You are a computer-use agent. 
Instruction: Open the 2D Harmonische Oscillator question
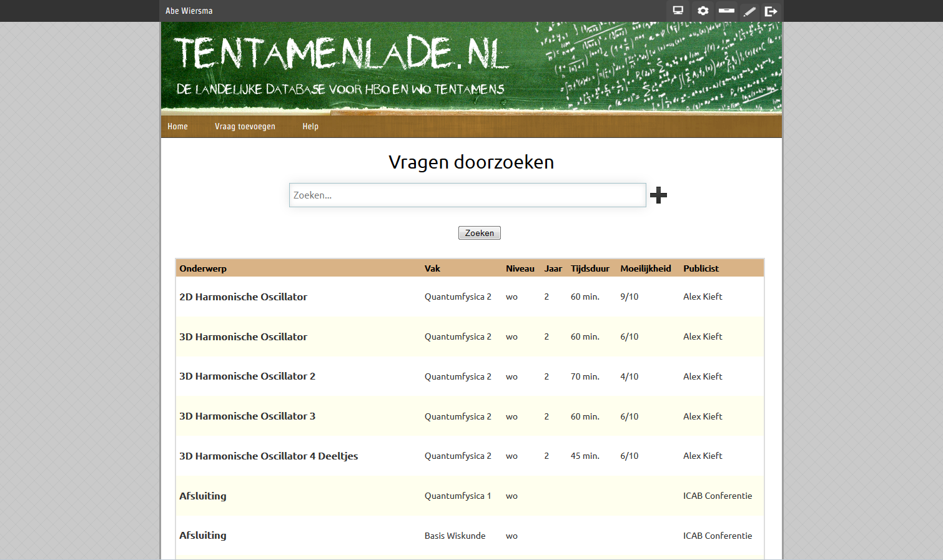point(243,297)
